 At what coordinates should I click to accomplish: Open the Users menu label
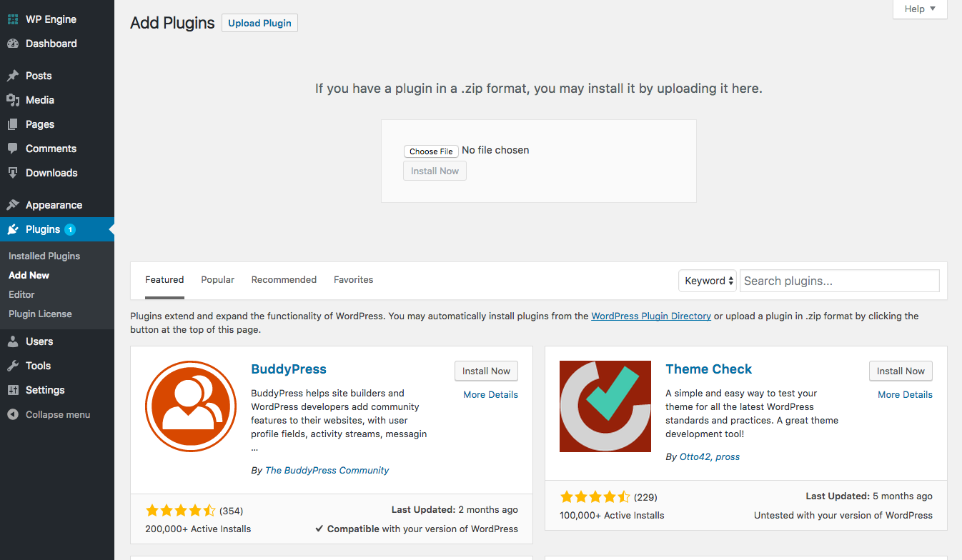click(x=39, y=341)
